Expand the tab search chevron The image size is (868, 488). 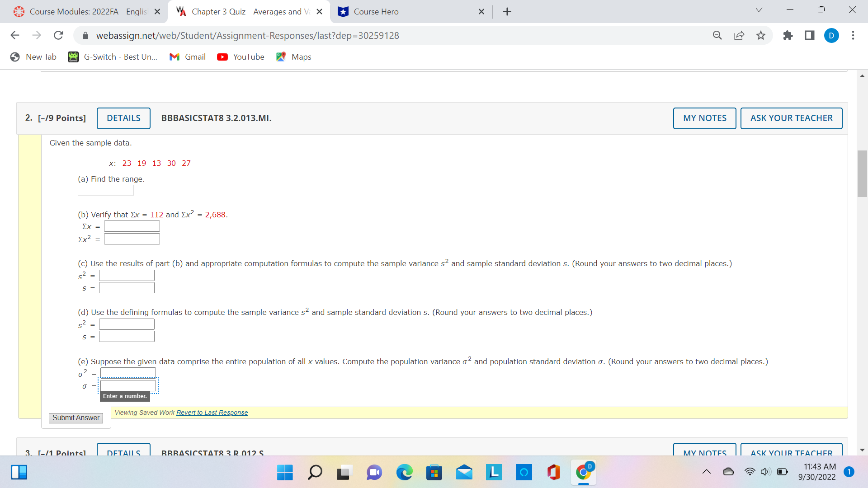click(x=759, y=9)
